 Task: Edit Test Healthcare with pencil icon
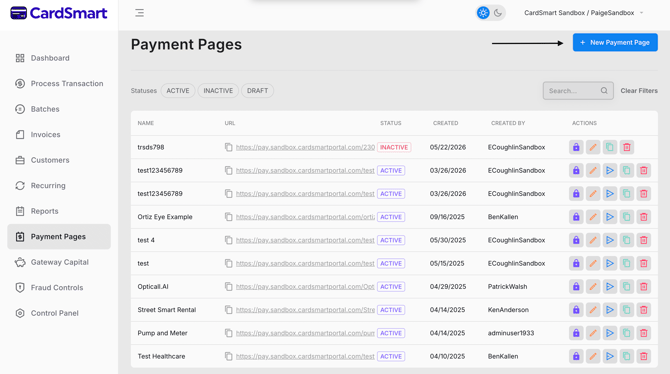tap(593, 356)
